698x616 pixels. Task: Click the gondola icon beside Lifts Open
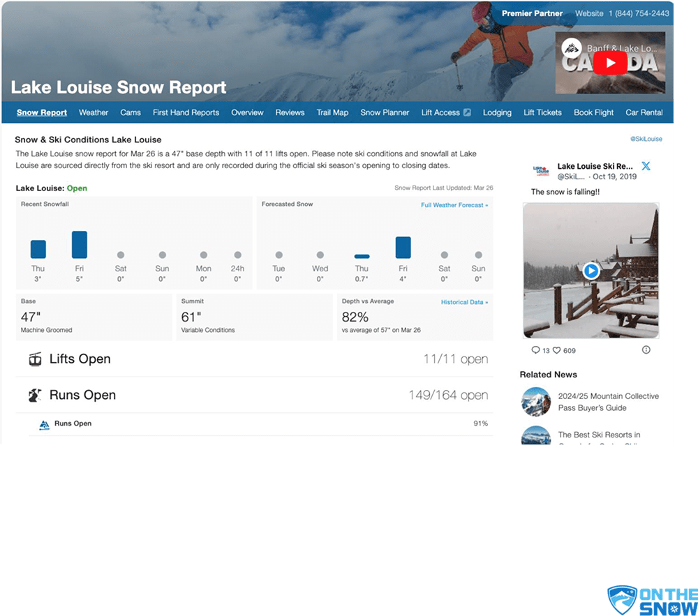(x=35, y=359)
